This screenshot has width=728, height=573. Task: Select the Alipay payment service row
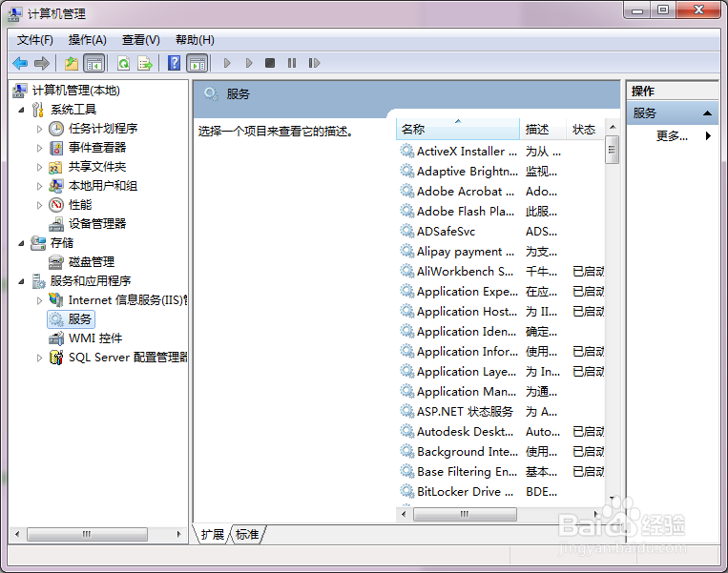pos(501,251)
